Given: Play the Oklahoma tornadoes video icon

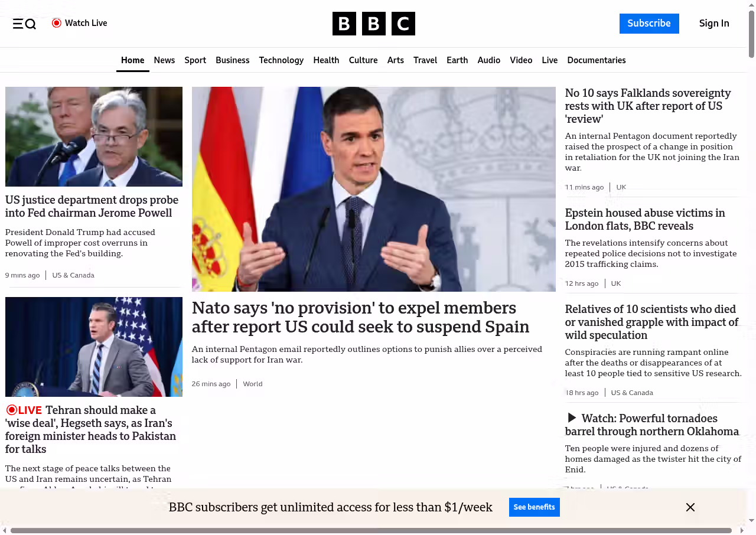Looking at the screenshot, I should point(571,418).
